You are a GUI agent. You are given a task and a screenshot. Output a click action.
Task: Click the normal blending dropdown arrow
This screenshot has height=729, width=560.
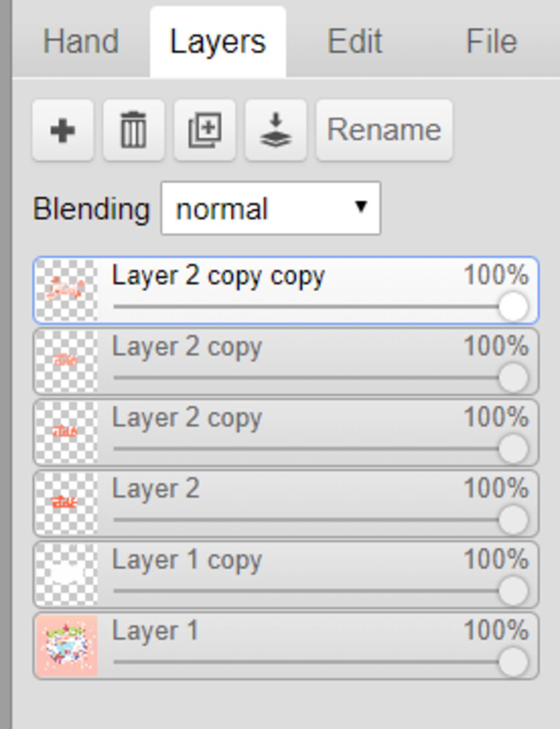coord(360,207)
